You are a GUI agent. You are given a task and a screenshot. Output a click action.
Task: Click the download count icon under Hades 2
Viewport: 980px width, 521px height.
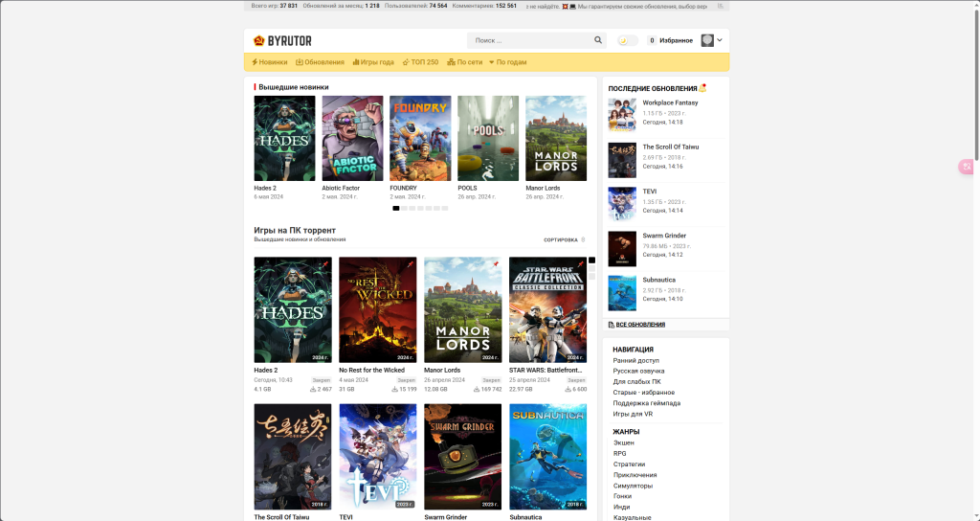tap(314, 390)
